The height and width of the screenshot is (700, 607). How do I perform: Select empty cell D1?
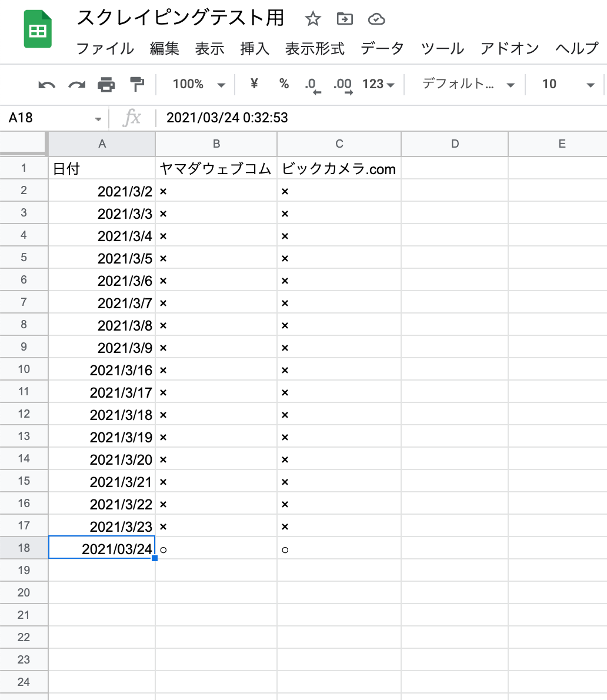(x=455, y=168)
